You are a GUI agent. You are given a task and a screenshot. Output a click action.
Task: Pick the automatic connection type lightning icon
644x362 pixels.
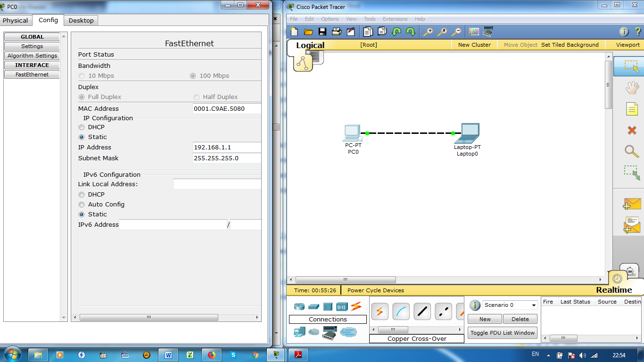[380, 312]
